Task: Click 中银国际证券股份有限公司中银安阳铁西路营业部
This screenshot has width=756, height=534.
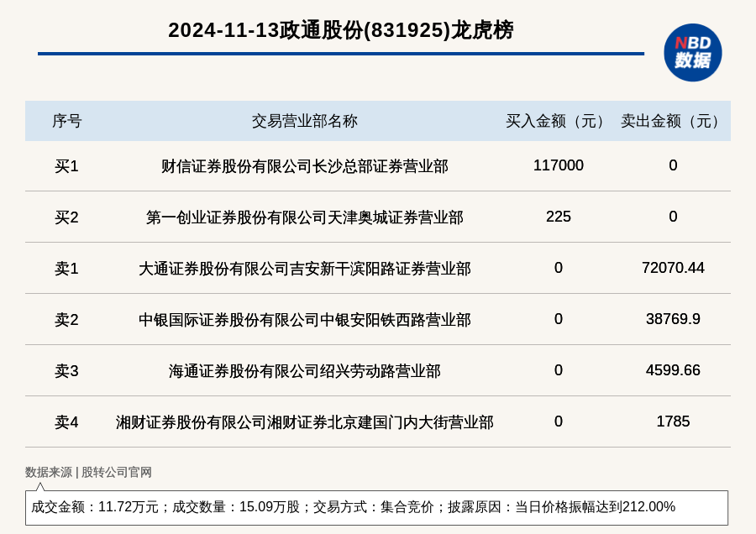Action: (x=305, y=320)
